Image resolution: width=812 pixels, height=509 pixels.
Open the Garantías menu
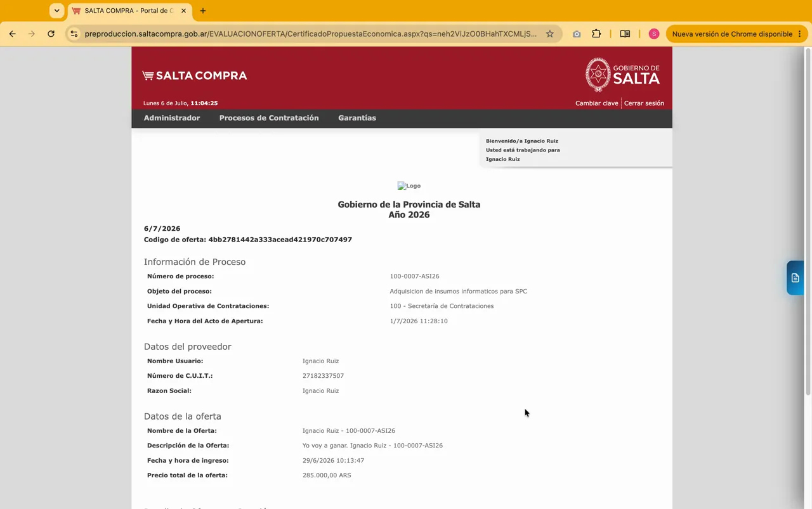357,118
